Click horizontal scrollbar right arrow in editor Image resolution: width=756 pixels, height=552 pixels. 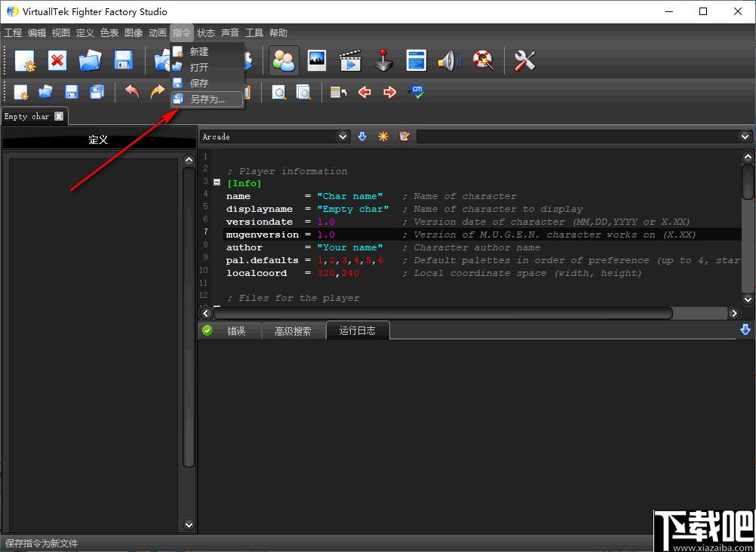[x=734, y=314]
